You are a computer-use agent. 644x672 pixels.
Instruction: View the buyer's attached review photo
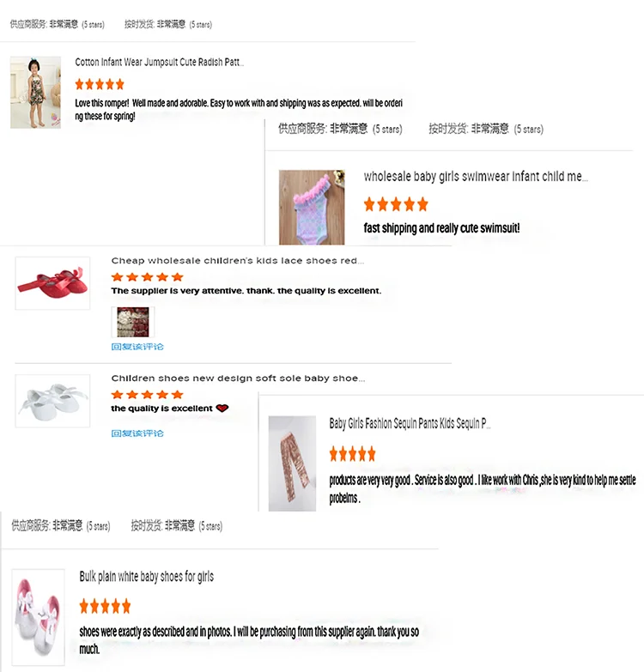pyautogui.click(x=133, y=322)
